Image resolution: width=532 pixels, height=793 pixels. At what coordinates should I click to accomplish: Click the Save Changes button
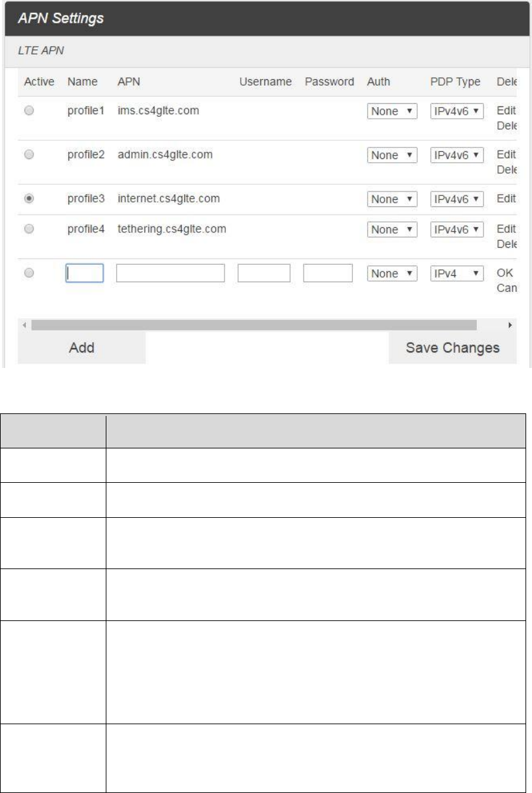click(452, 348)
